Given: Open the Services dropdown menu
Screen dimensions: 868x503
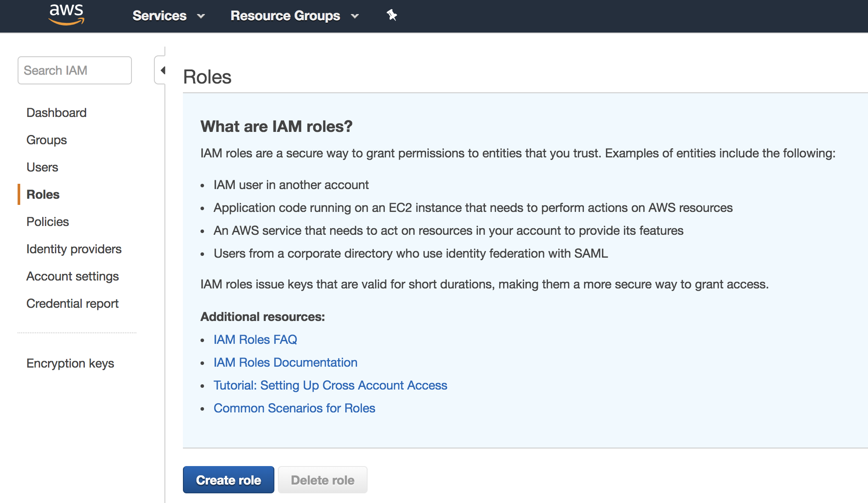Looking at the screenshot, I should pyautogui.click(x=169, y=16).
